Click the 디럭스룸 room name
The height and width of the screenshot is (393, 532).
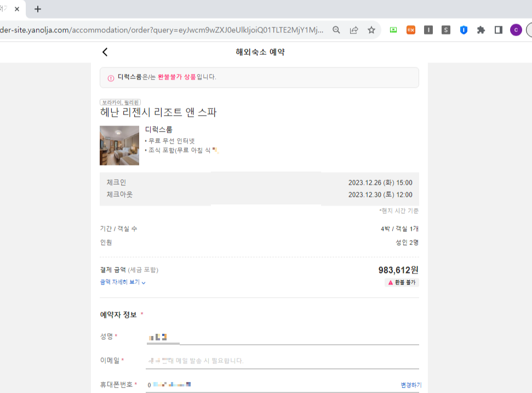159,130
